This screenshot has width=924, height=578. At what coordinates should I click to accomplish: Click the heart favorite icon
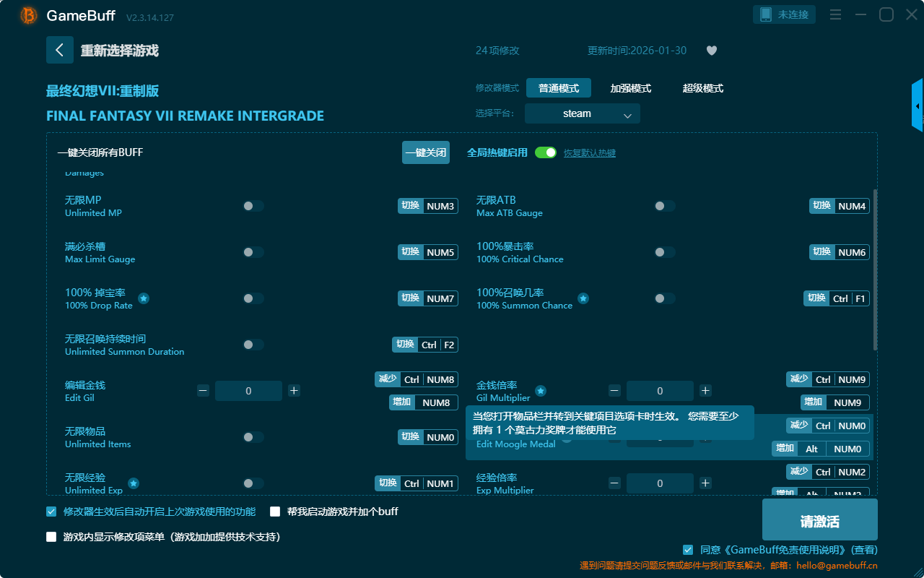[x=711, y=51]
